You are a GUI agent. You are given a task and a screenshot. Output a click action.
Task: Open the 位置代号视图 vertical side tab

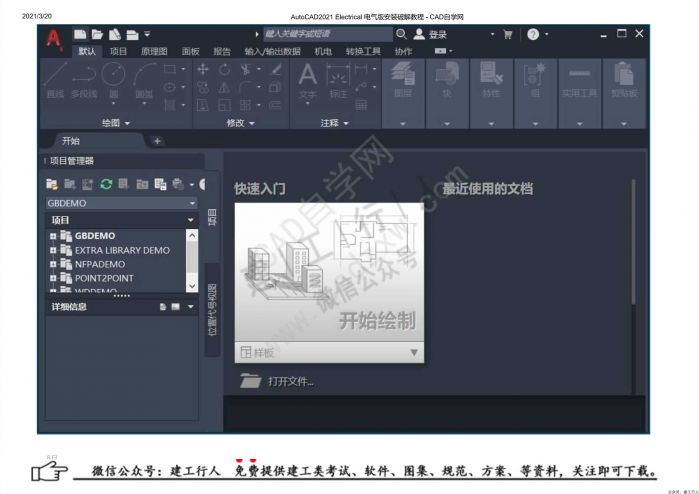point(212,310)
